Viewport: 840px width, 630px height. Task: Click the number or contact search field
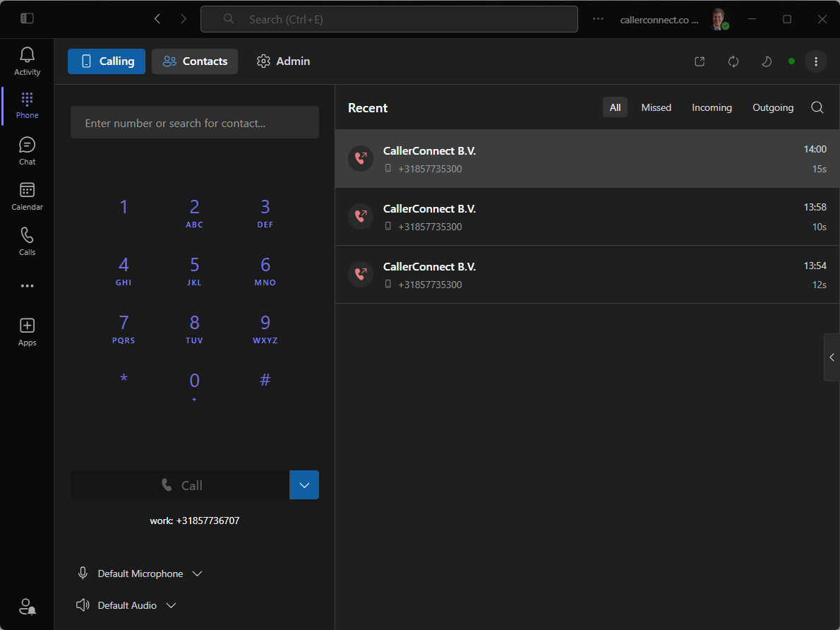[x=194, y=122]
